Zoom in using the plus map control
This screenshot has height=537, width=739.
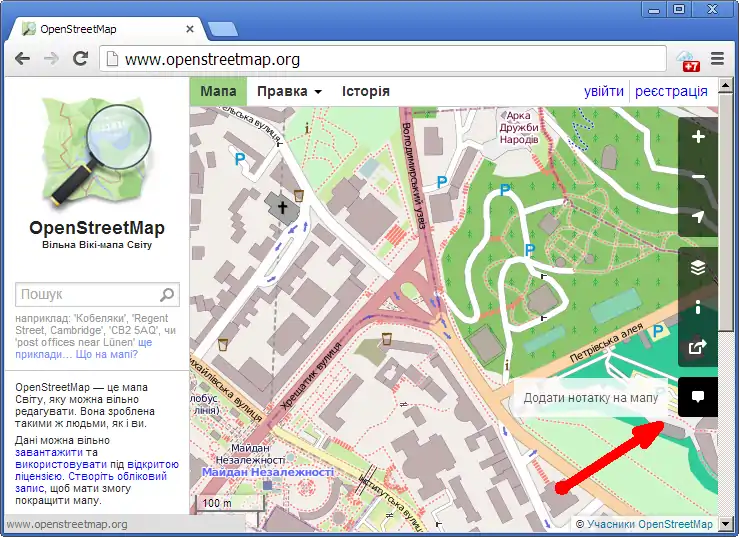698,137
